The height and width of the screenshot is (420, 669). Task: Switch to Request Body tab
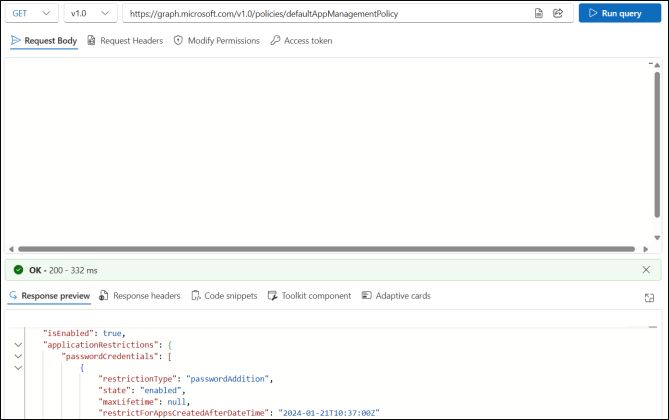(x=44, y=41)
